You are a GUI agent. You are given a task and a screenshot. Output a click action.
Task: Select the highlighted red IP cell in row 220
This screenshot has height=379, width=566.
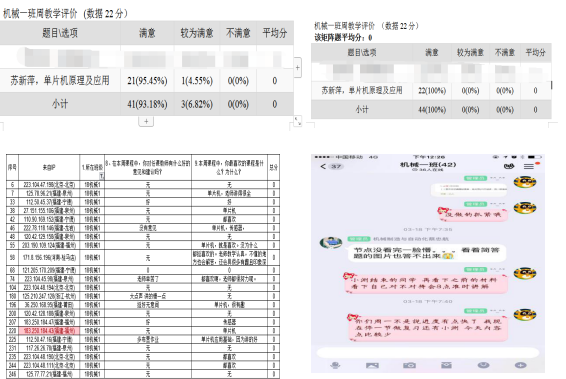point(49,331)
